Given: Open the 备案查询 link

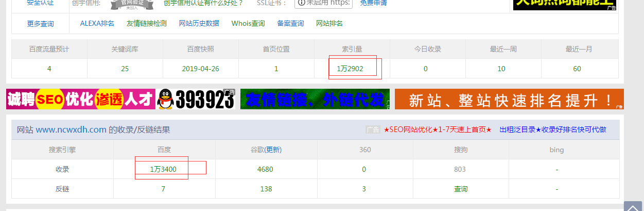Looking at the screenshot, I should pyautogui.click(x=290, y=23).
